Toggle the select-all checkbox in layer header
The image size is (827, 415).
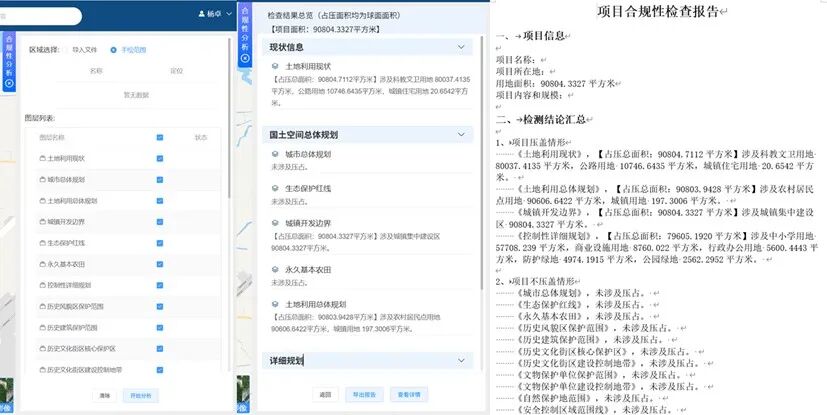pyautogui.click(x=160, y=137)
